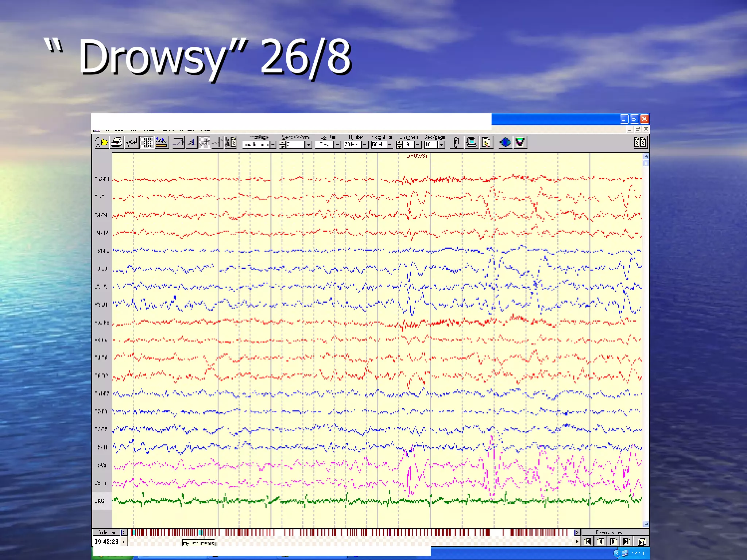Click the inner document close button

tap(646, 129)
